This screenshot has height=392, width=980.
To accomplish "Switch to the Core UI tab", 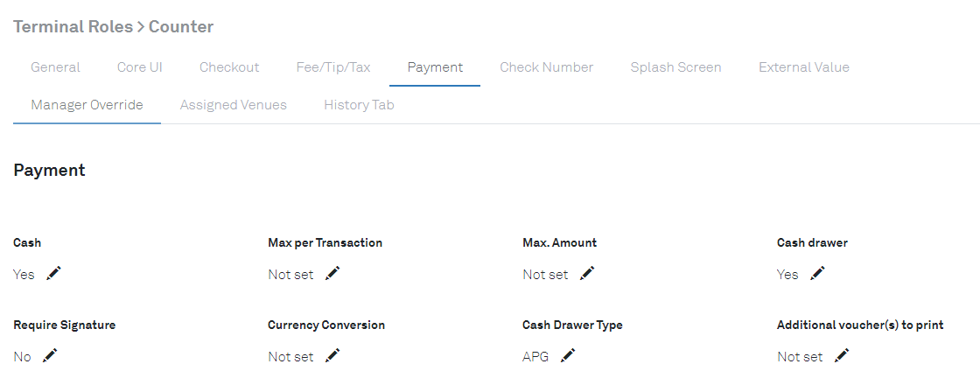I will [x=140, y=67].
